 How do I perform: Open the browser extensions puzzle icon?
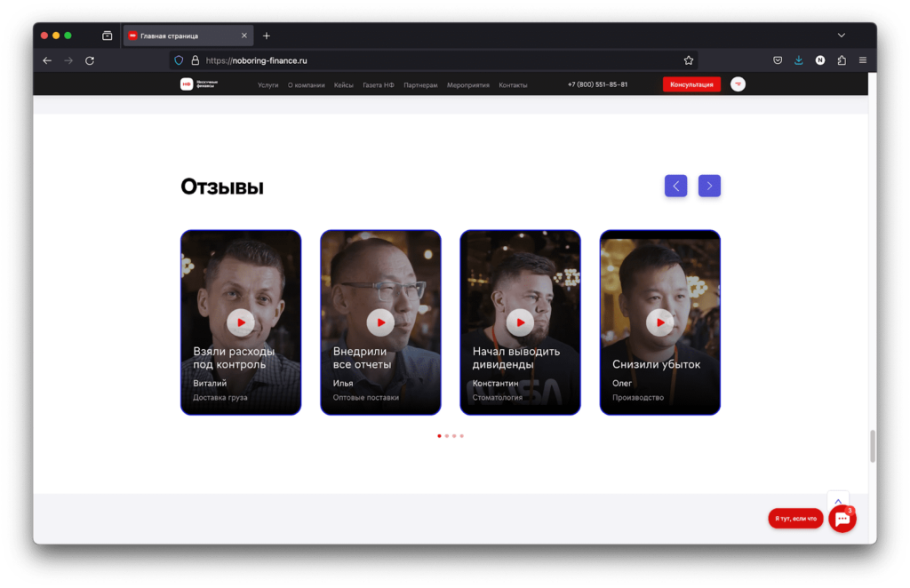pyautogui.click(x=842, y=60)
